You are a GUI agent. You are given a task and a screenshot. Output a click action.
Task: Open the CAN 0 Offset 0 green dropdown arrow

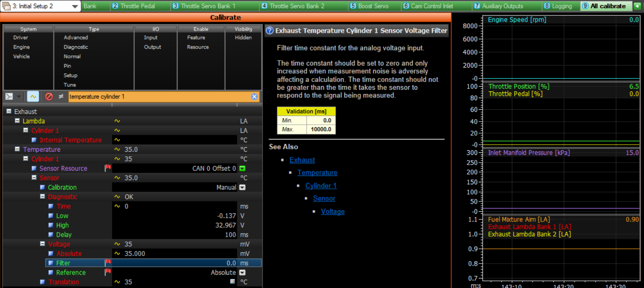(242, 169)
